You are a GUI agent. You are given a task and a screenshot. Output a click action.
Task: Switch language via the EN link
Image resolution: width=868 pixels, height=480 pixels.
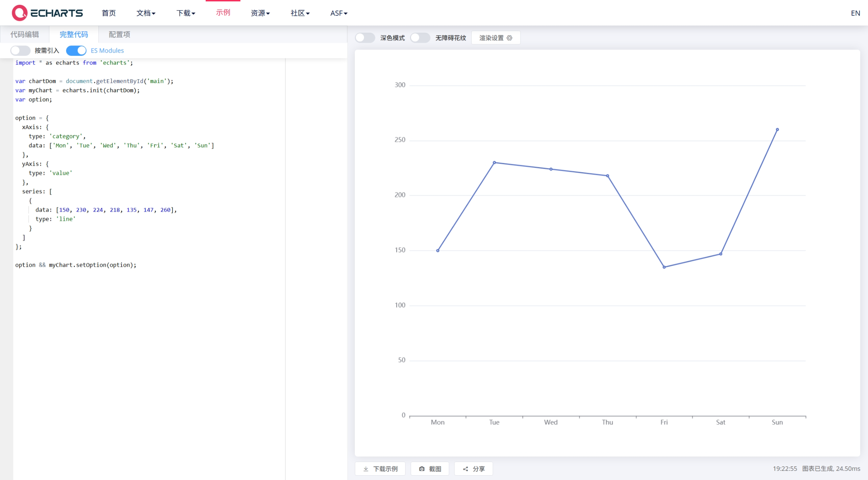click(855, 13)
